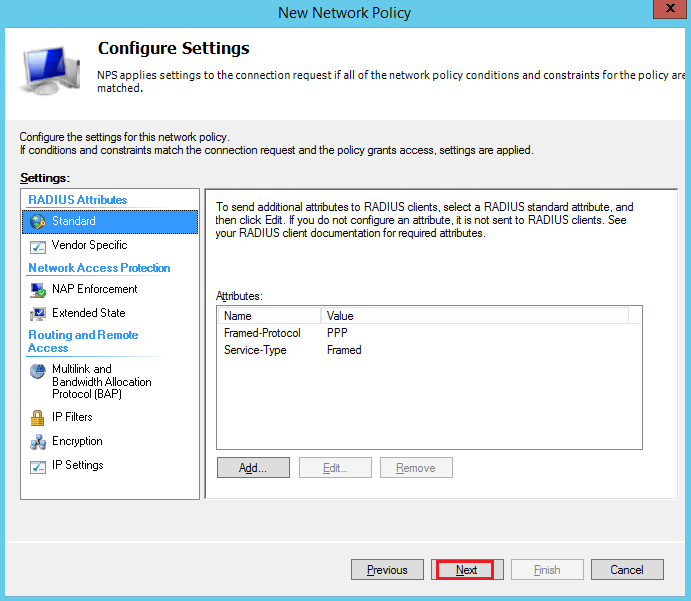691x601 pixels.
Task: Click the Remove button
Action: pos(416,467)
